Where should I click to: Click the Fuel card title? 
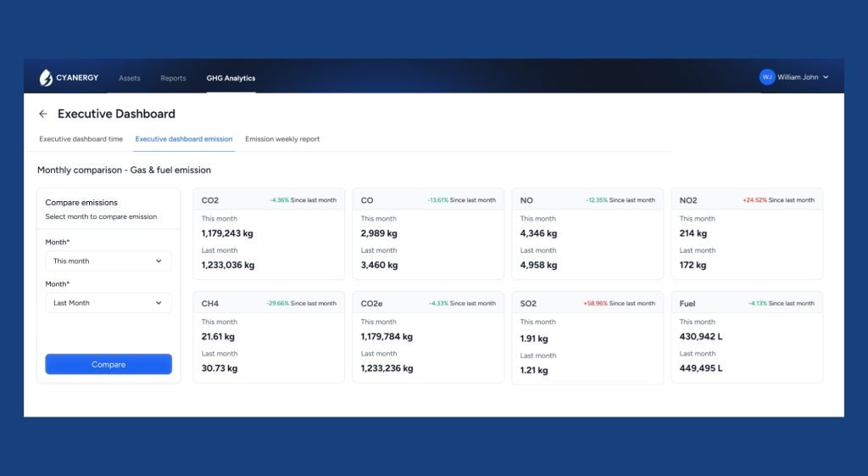coord(687,303)
